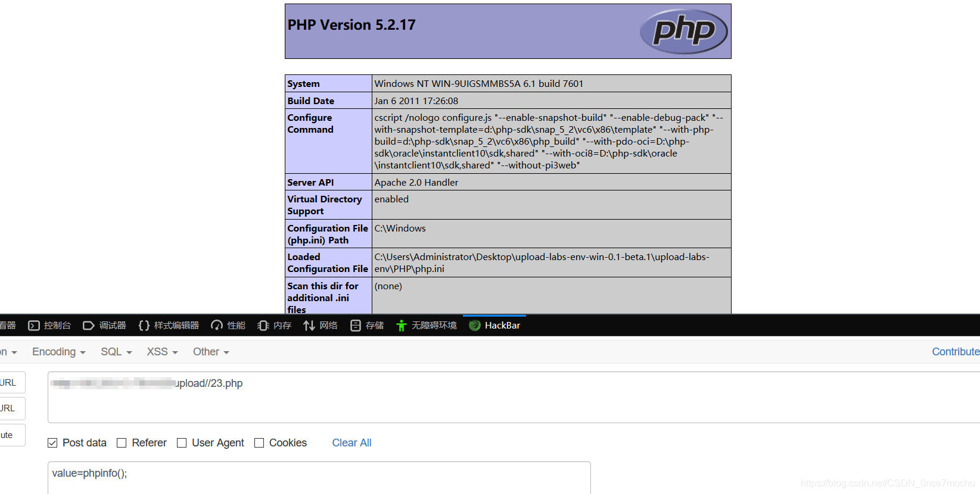Click the Clear All link
The width and height of the screenshot is (980, 494).
point(351,443)
